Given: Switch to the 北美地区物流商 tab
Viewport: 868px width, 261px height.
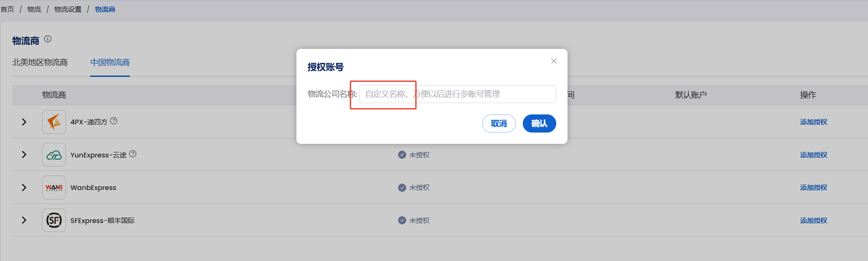Looking at the screenshot, I should 40,62.
